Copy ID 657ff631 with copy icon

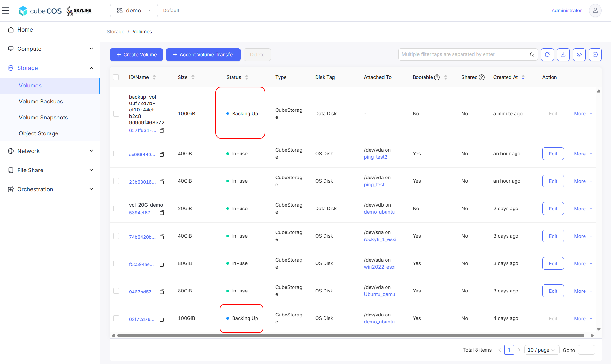(162, 130)
